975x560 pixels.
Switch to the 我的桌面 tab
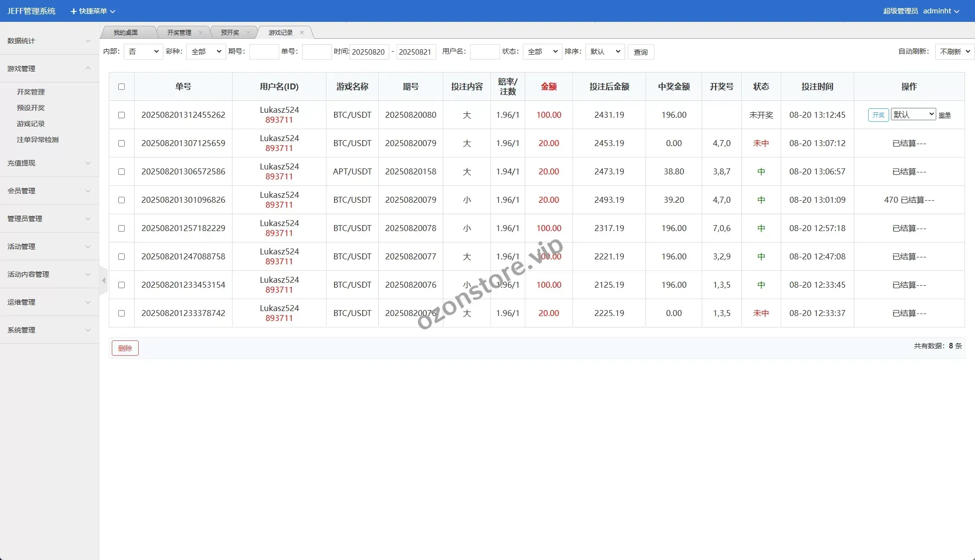tap(125, 33)
